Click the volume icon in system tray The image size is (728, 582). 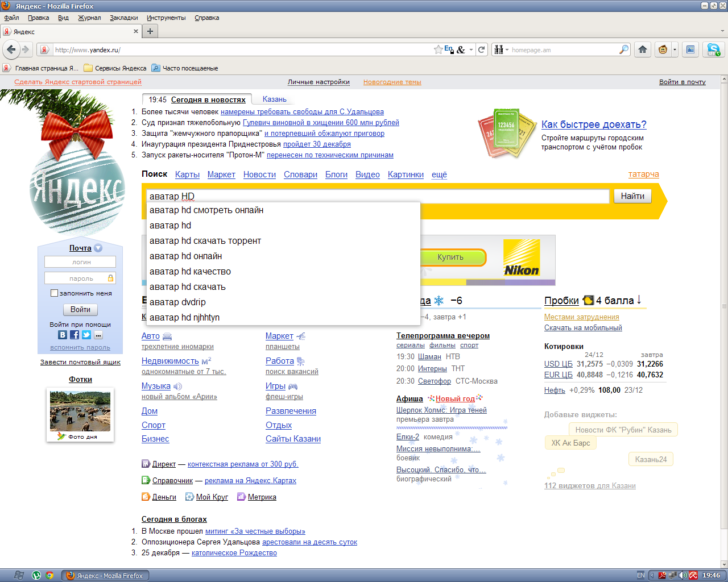click(x=683, y=575)
